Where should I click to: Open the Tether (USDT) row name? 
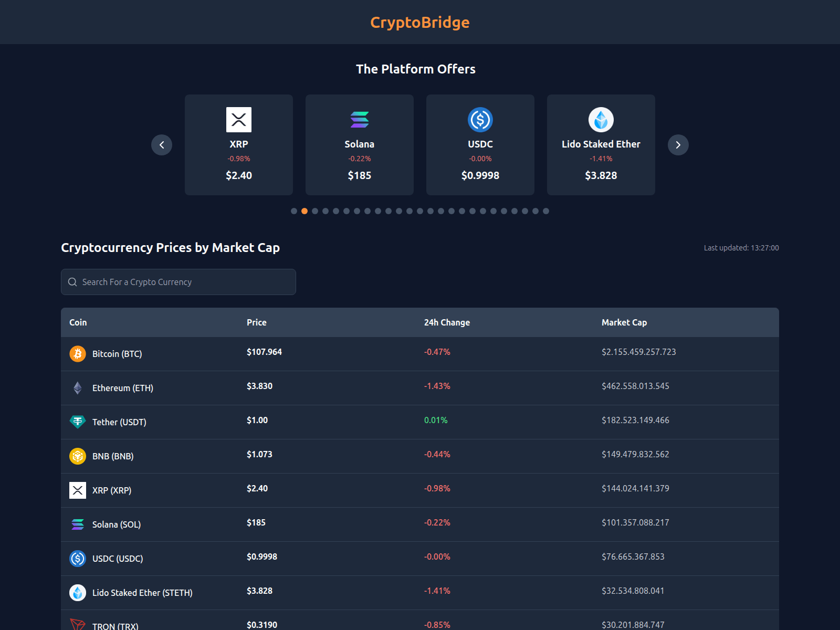pos(119,422)
